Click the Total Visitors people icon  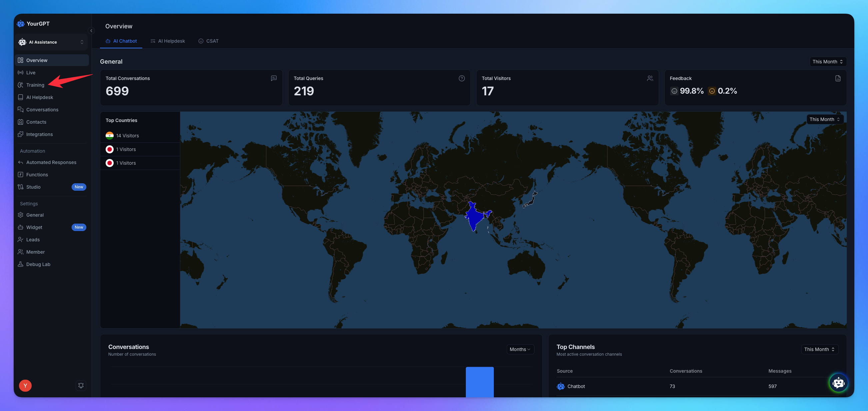[x=650, y=78]
